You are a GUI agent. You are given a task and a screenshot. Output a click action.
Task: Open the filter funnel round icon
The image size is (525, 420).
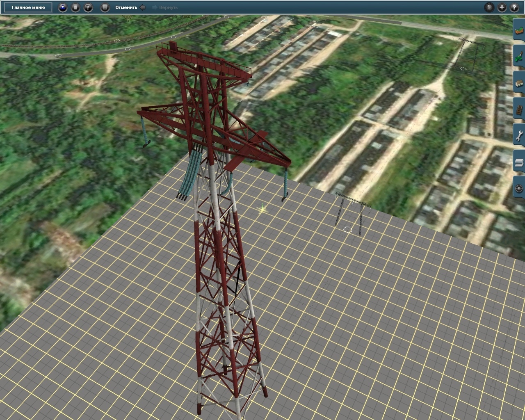pyautogui.click(x=88, y=7)
